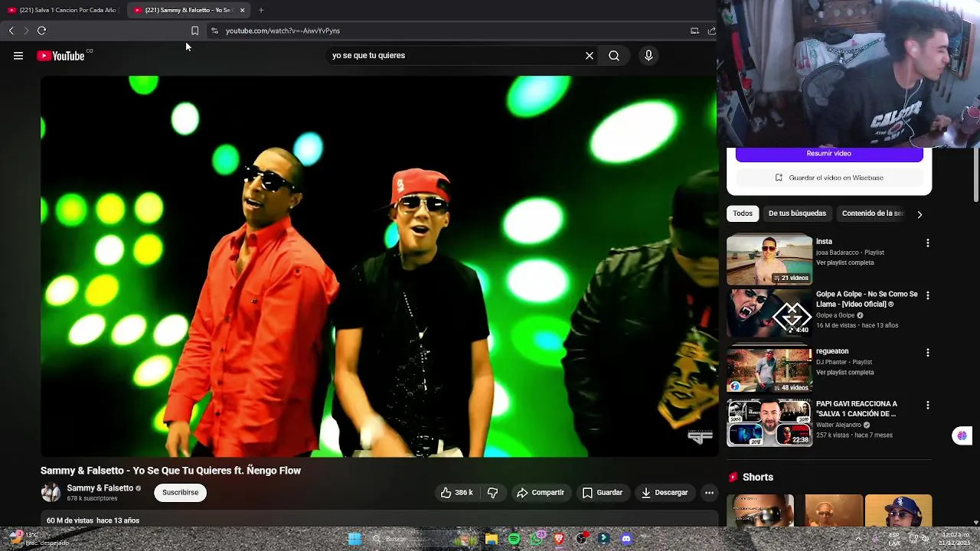Open options menu for the Golpe A Golpe video
The image size is (980, 551).
click(x=928, y=295)
